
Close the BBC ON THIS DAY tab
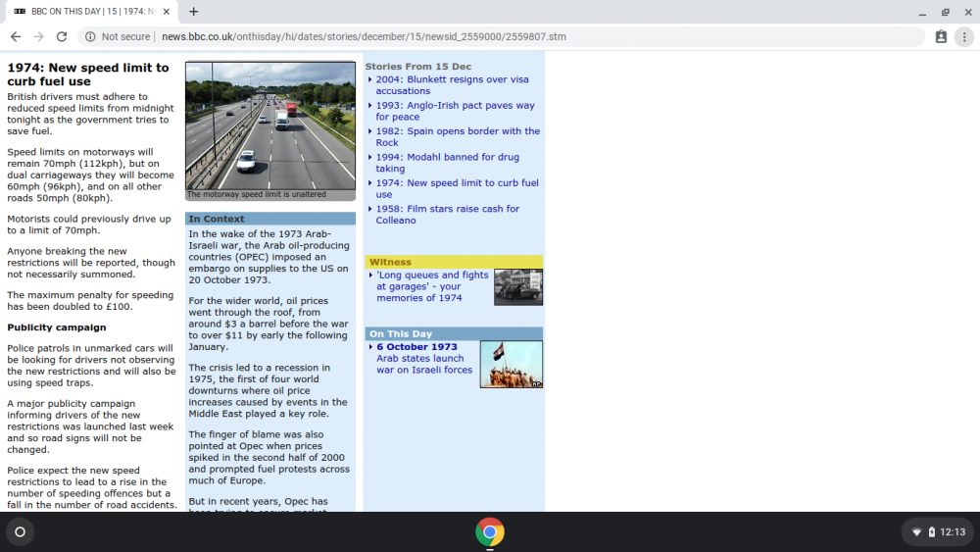[167, 11]
